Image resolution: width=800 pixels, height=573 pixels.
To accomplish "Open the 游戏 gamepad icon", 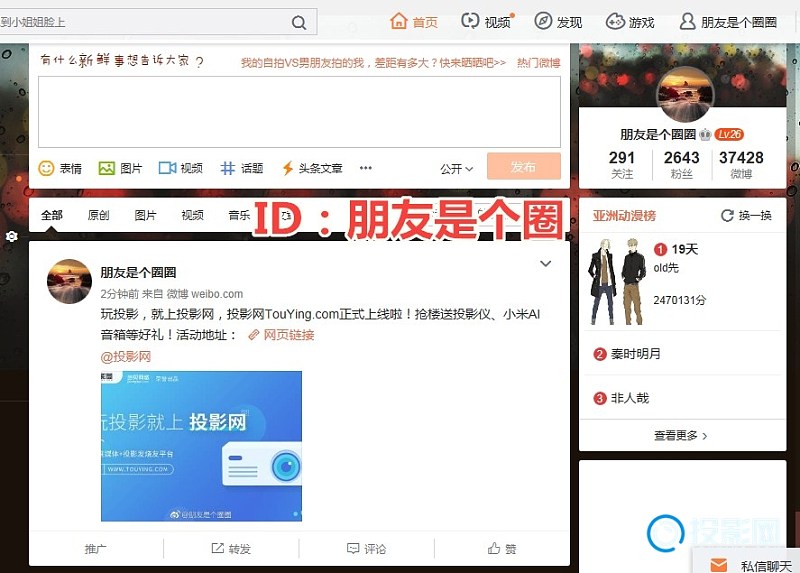I will 615,21.
